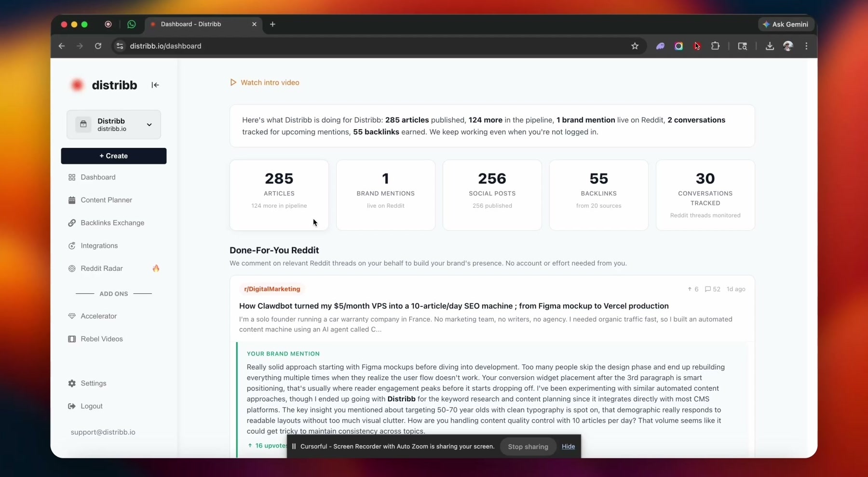
Task: Open the 256 Social Posts card
Action: coord(492,195)
